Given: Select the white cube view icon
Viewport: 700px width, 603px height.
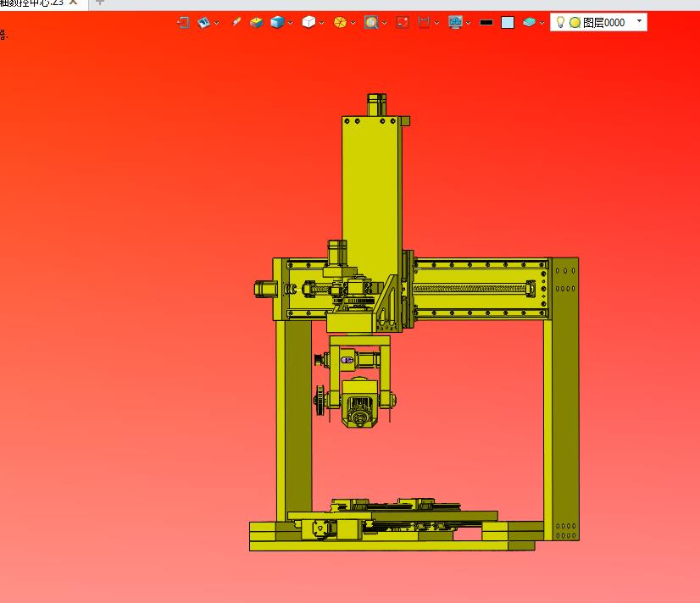Looking at the screenshot, I should click(308, 23).
